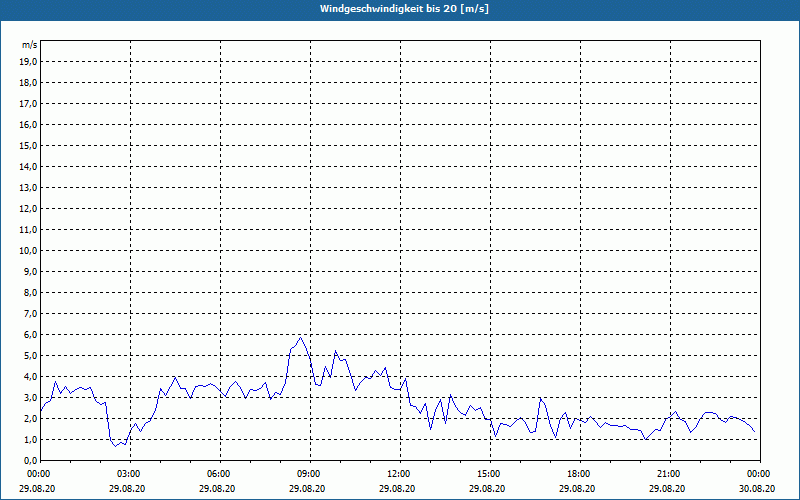
Task: Click the 06:00 time axis label
Action: (x=220, y=474)
